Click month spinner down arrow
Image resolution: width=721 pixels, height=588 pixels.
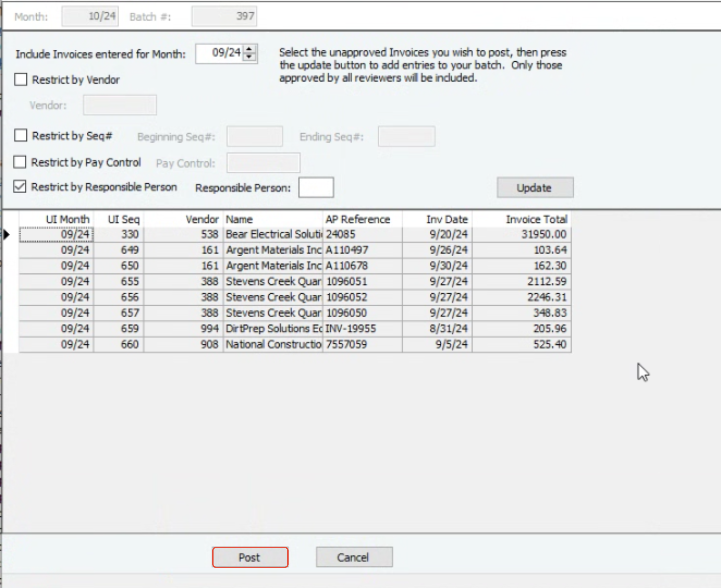(249, 57)
